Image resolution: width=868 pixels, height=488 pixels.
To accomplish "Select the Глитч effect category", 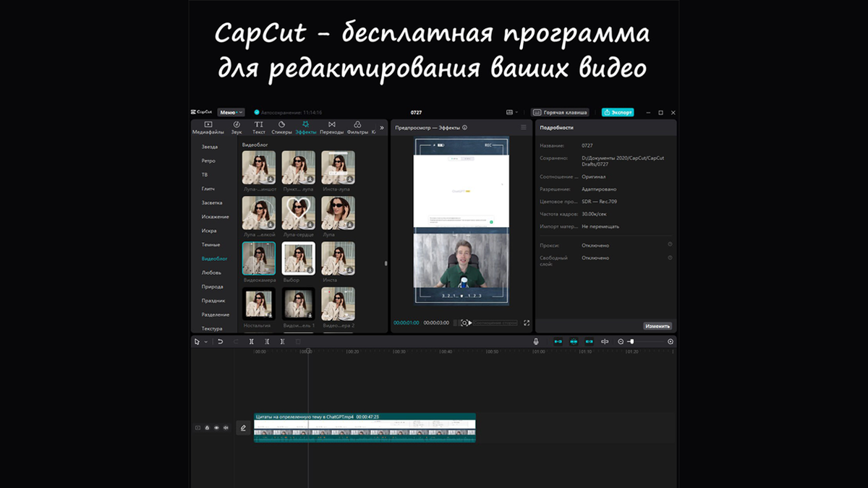I will coord(208,189).
